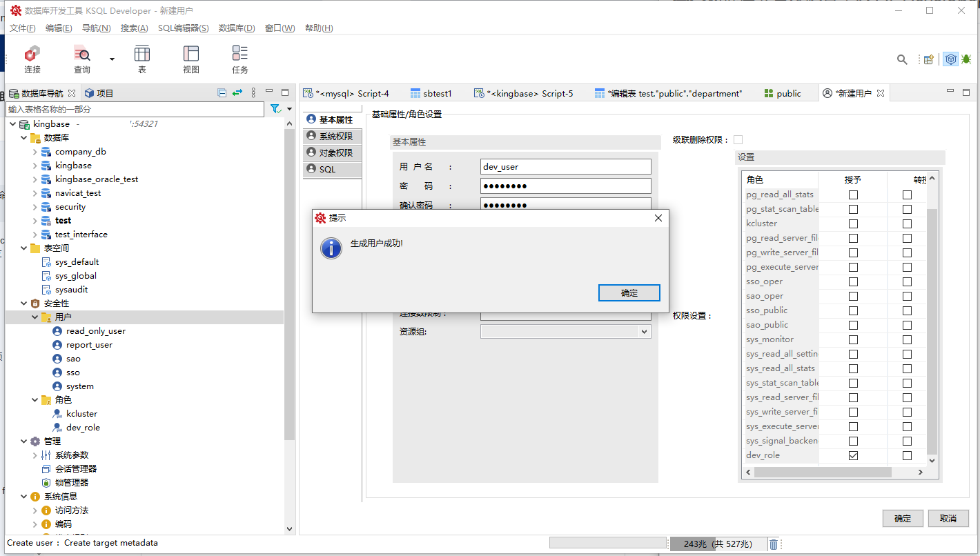
Task: Expand the 系统参数 node
Action: pos(35,455)
